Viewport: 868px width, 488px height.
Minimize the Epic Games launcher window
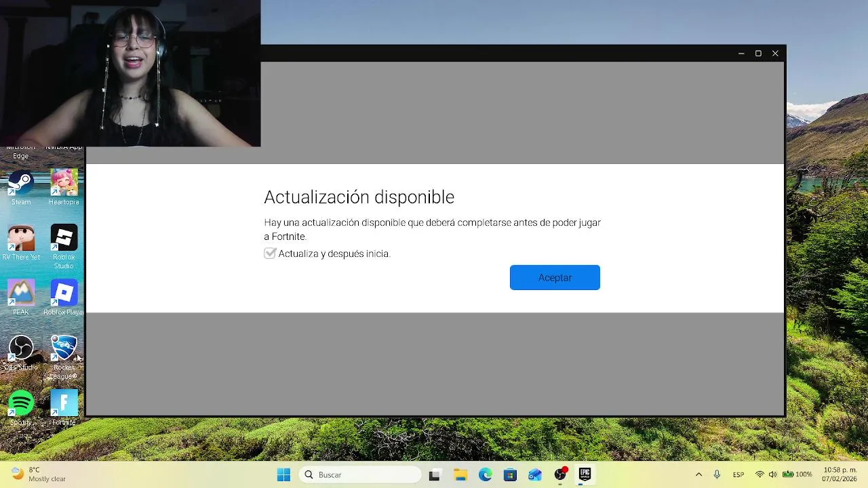click(741, 54)
